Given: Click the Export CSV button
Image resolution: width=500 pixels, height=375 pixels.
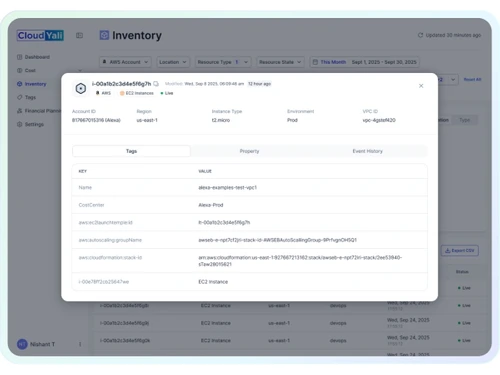Looking at the screenshot, I should tap(460, 251).
